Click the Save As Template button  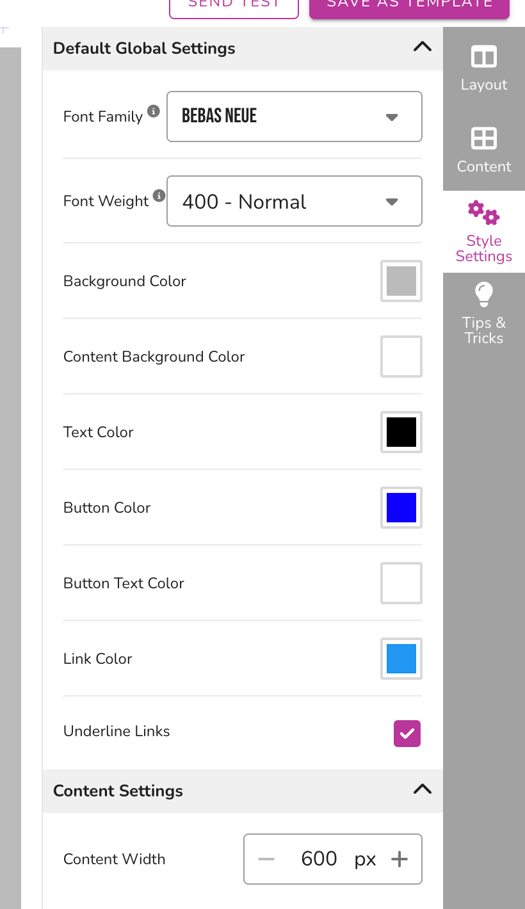[x=409, y=6]
